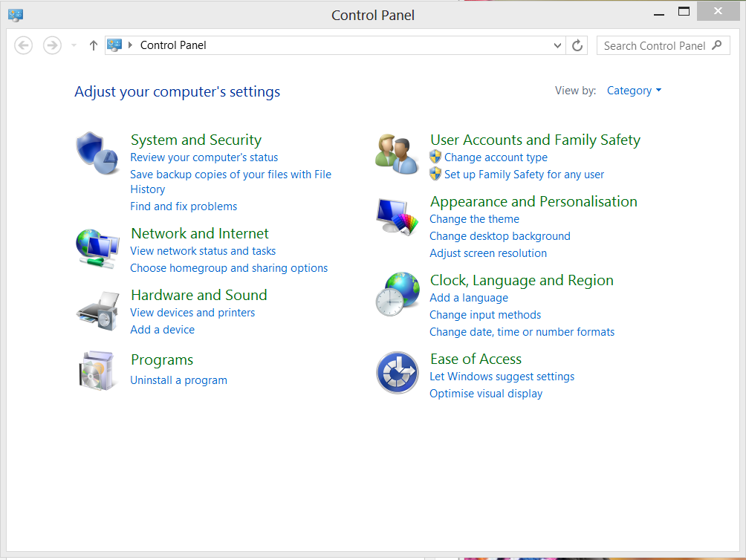Click the Control Panel icon in the address bar
This screenshot has height=560, width=746.
[114, 45]
